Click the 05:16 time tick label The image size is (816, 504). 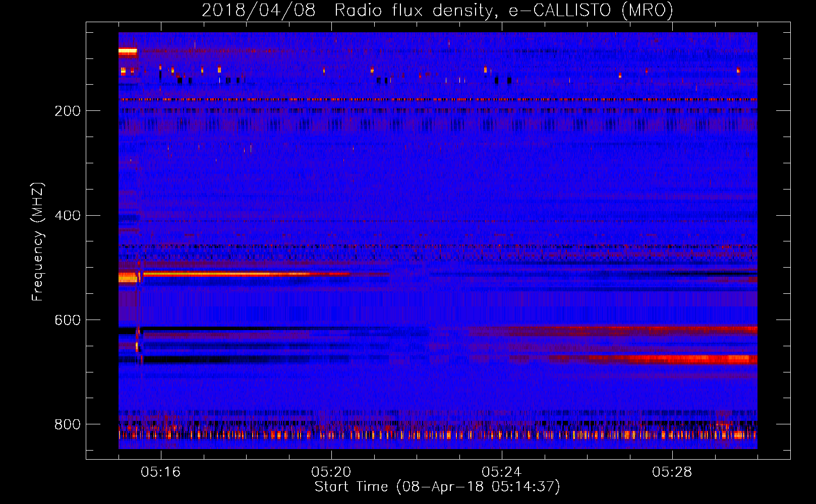click(160, 472)
